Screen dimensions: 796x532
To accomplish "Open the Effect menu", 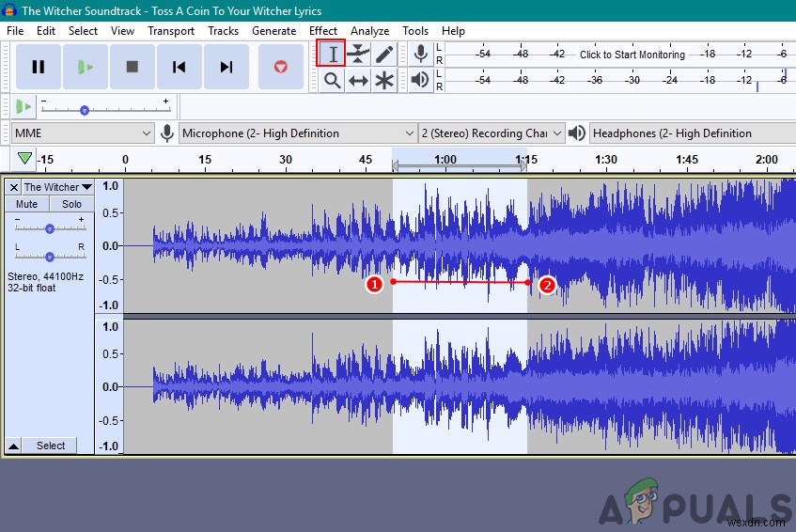I will 323,31.
